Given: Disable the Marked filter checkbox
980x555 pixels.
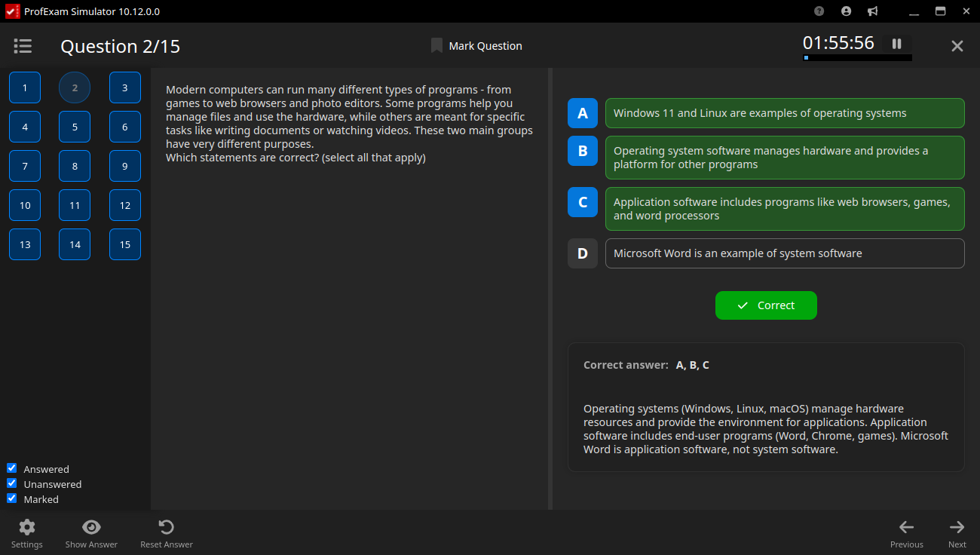Looking at the screenshot, I should 11,498.
